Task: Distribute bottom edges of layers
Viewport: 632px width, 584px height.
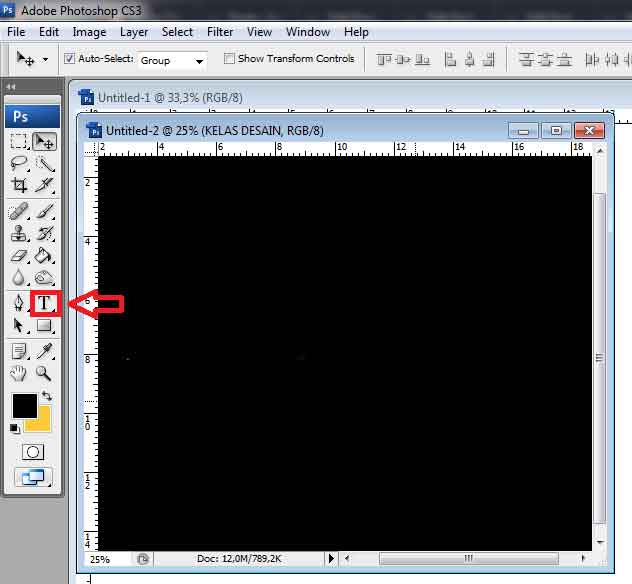Action: click(x=565, y=60)
